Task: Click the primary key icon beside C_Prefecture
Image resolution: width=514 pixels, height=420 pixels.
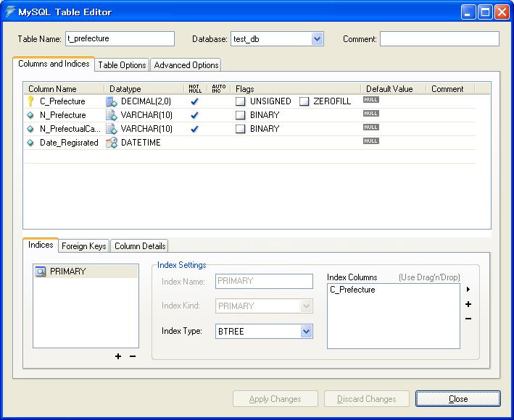Action: [30, 101]
